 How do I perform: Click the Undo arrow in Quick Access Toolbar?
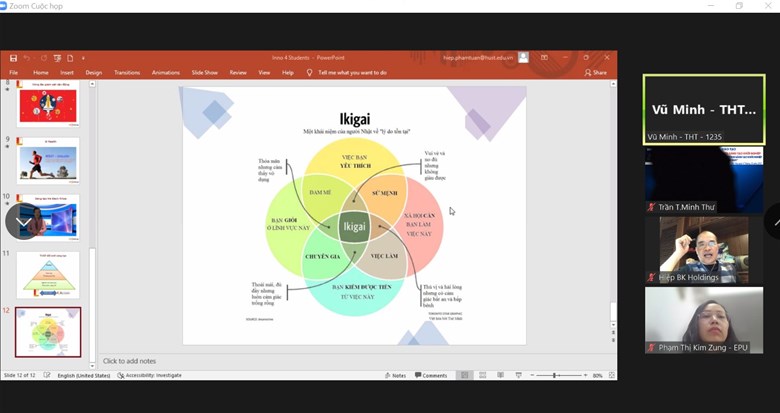point(29,58)
